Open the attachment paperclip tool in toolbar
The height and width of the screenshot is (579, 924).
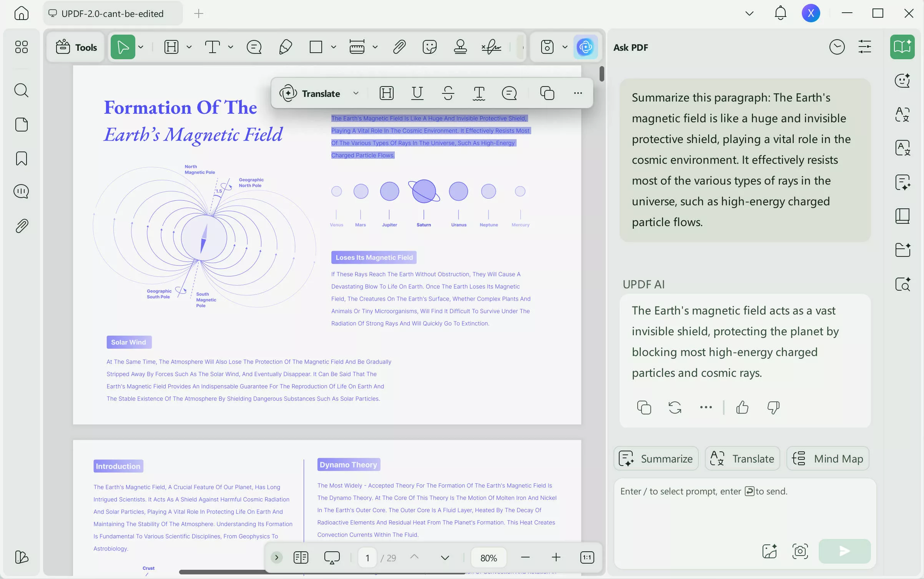[x=399, y=47]
